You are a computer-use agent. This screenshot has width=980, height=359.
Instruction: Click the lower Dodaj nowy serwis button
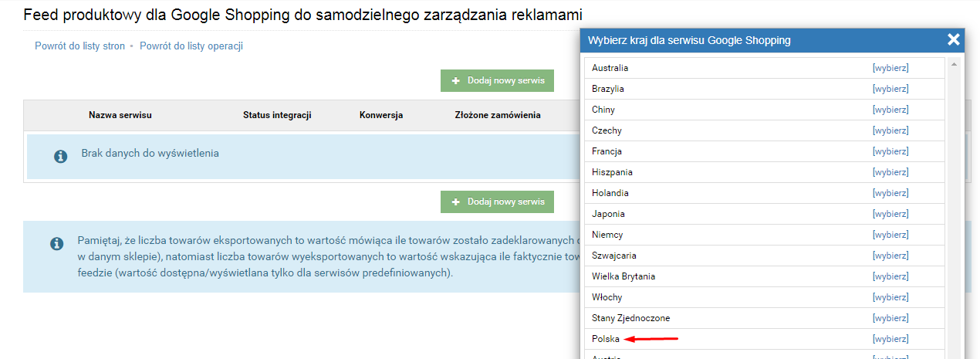pyautogui.click(x=497, y=202)
